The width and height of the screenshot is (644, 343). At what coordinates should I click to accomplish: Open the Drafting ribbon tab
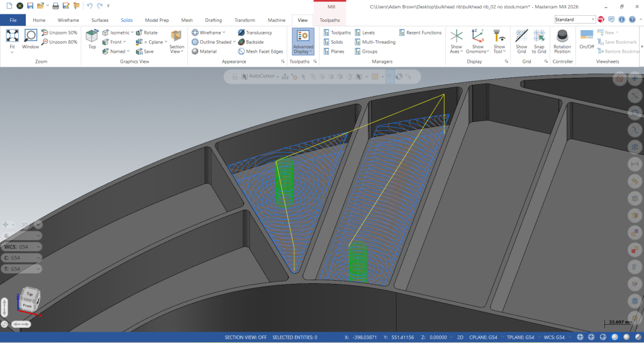[x=214, y=20]
